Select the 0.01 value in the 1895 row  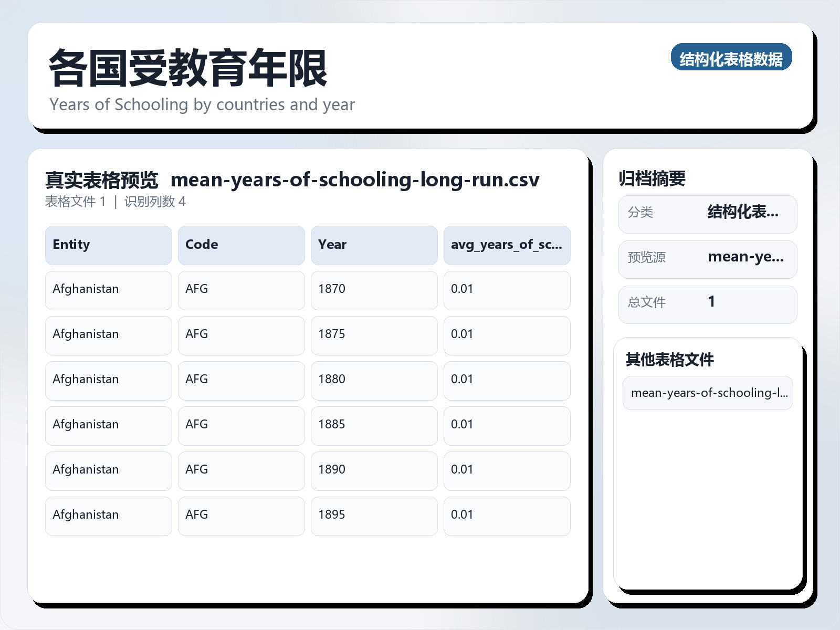click(x=507, y=516)
